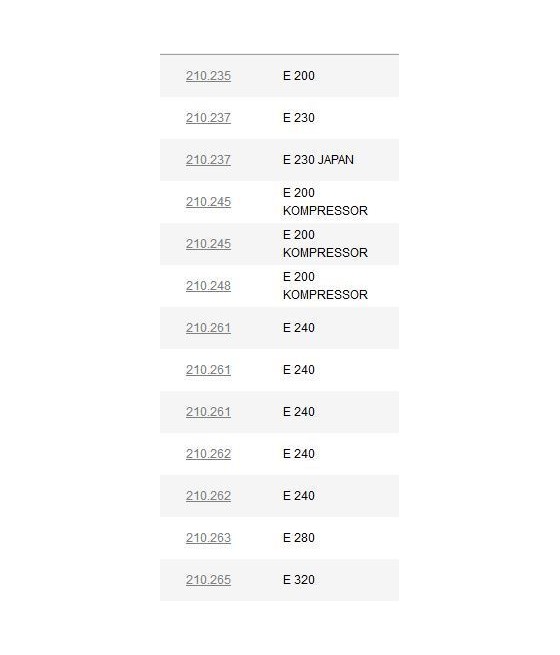The width and height of the screenshot is (560, 655).
Task: Select the second 210.245 KOMPRESSOR link
Action: point(208,244)
